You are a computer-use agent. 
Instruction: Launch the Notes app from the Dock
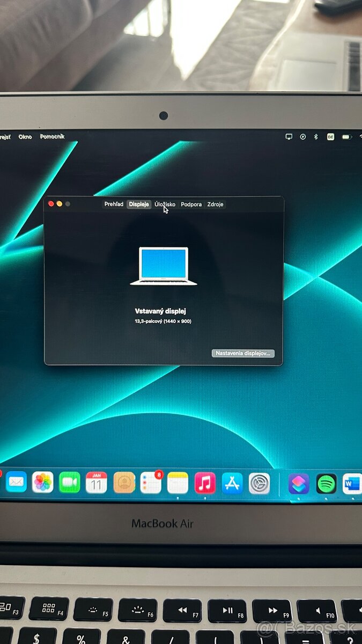click(x=178, y=483)
